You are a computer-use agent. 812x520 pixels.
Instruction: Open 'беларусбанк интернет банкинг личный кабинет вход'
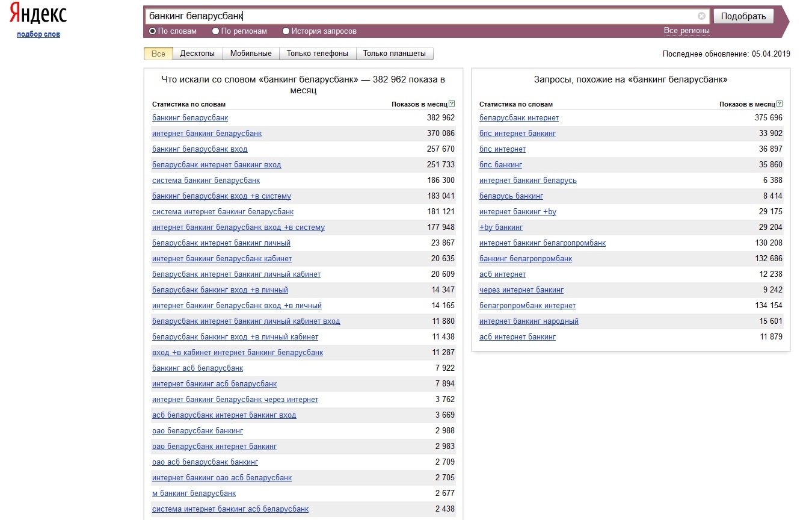pyautogui.click(x=246, y=321)
